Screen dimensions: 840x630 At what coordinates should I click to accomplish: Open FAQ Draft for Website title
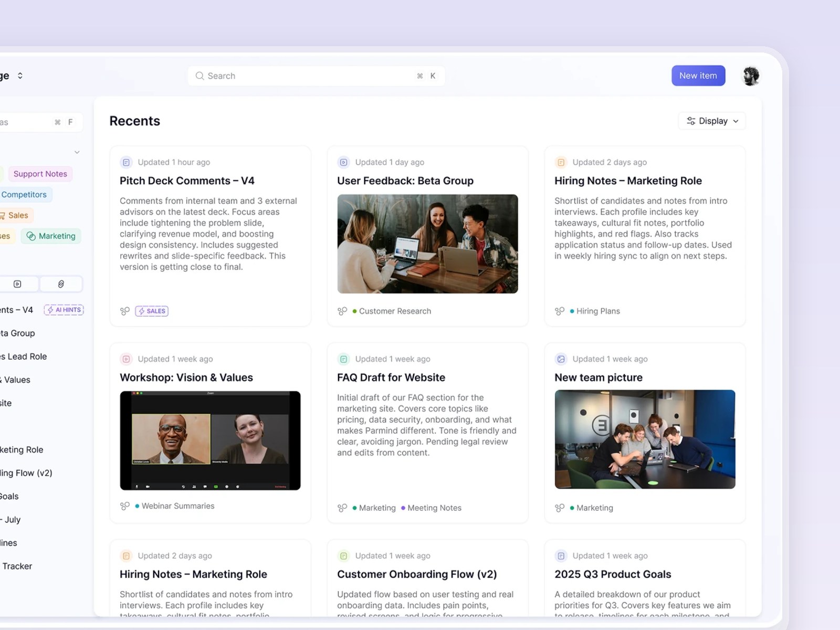coord(391,377)
